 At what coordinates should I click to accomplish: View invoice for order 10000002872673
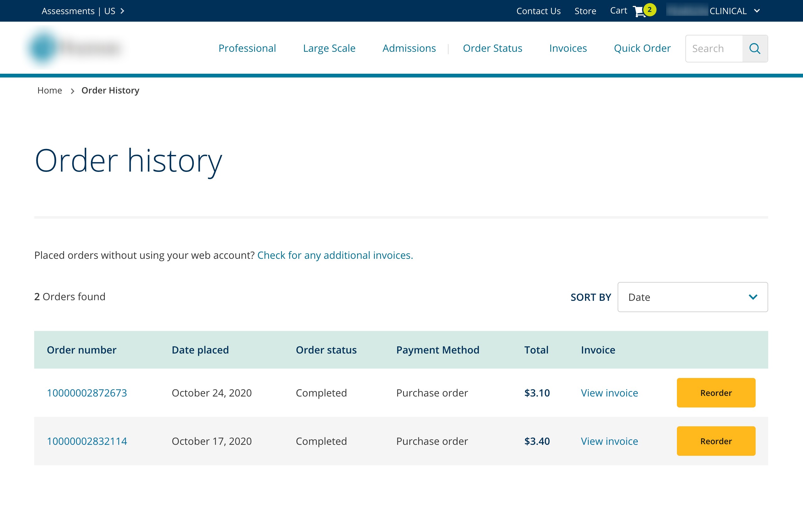609,392
